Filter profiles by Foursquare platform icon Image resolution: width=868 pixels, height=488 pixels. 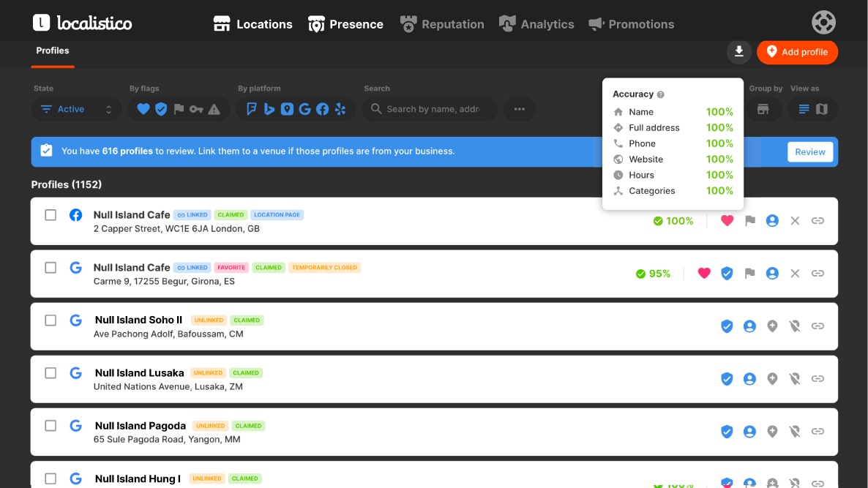click(x=251, y=109)
